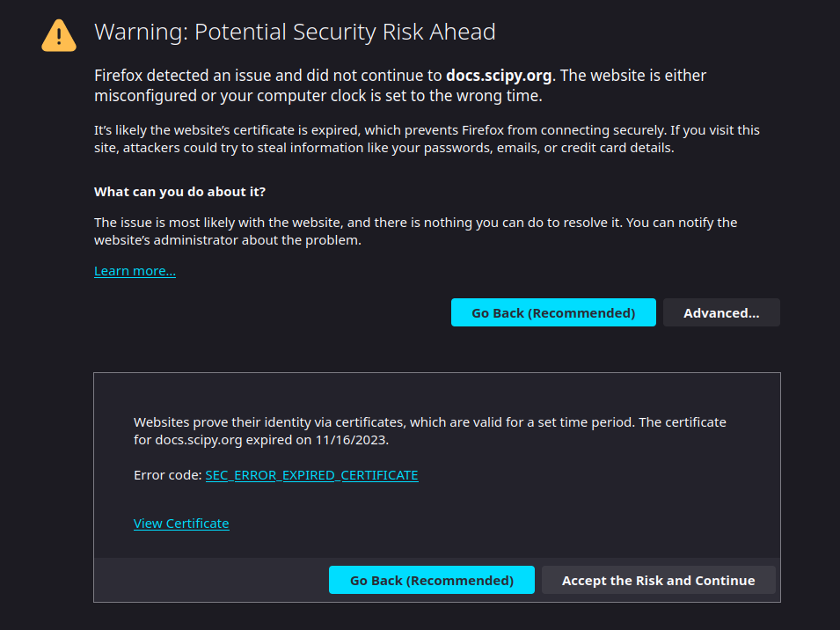Choose Accept the Risk and Continue
Screen dimensions: 840x630
(658, 581)
